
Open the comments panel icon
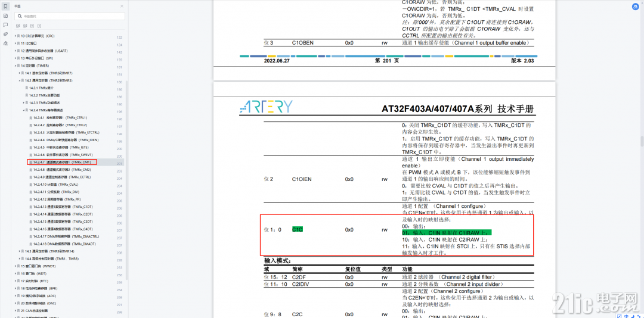coord(5,24)
